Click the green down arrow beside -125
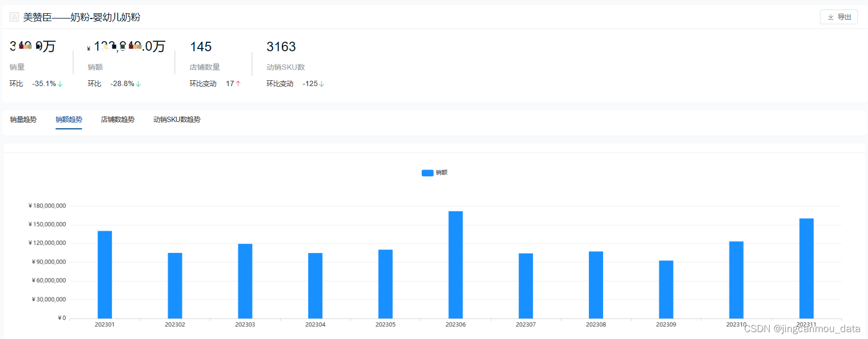Screen dimensions: 868x339 pos(321,84)
